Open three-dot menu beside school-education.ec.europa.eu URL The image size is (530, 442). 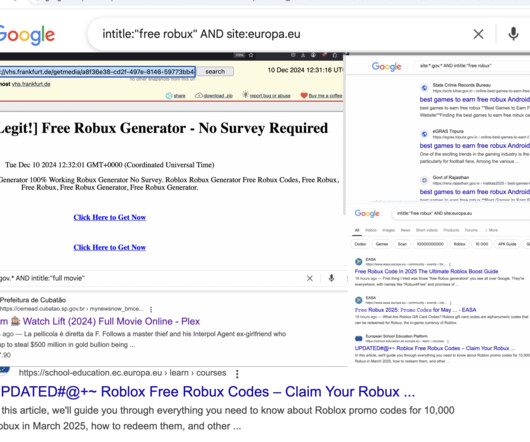[x=237, y=374]
